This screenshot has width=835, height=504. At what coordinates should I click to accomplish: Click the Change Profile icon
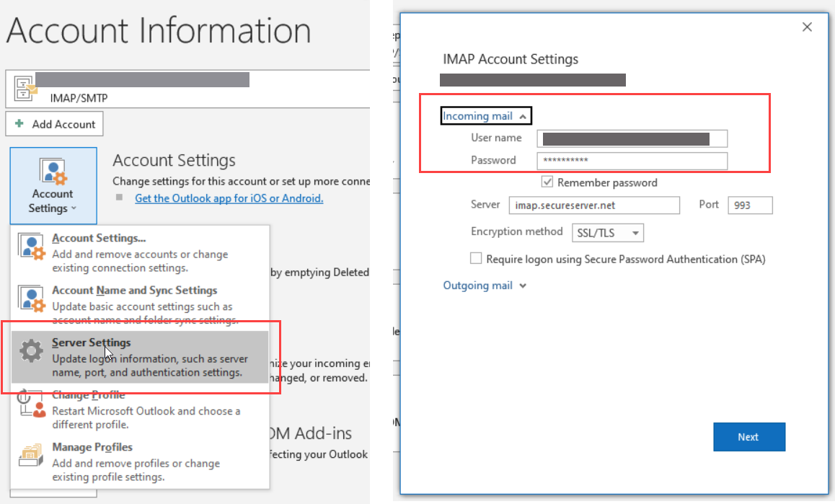pos(32,404)
